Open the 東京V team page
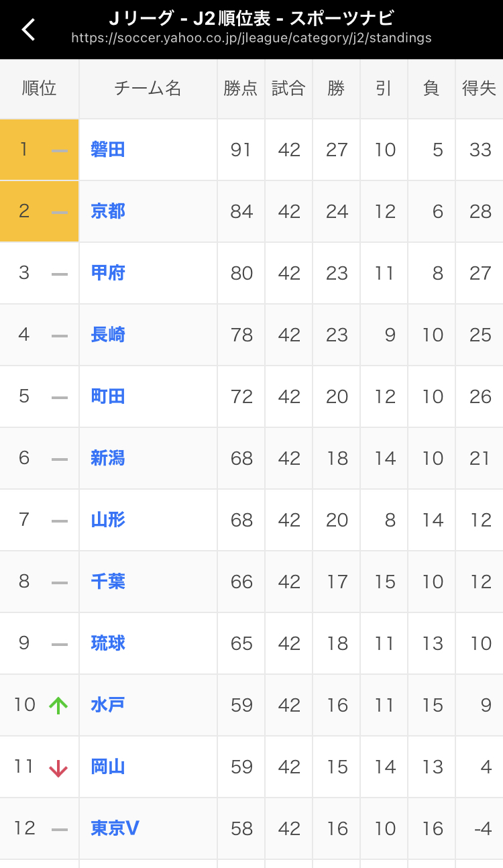The image size is (503, 868). (115, 828)
